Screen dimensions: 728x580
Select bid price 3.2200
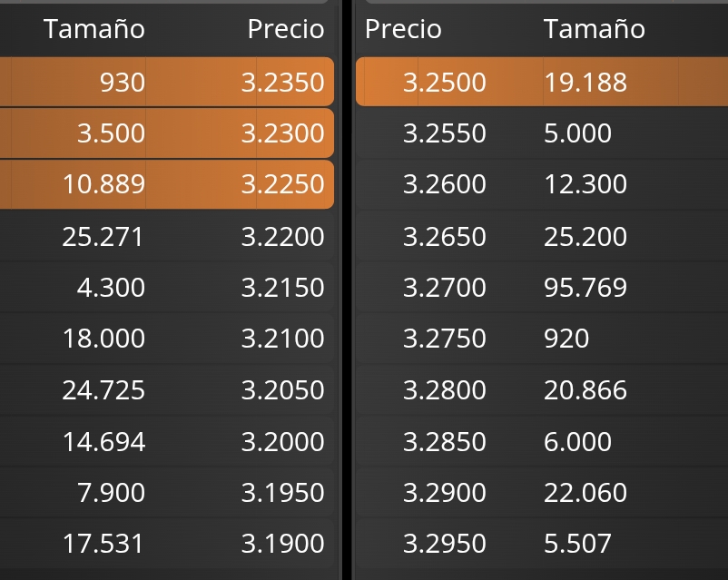point(282,236)
